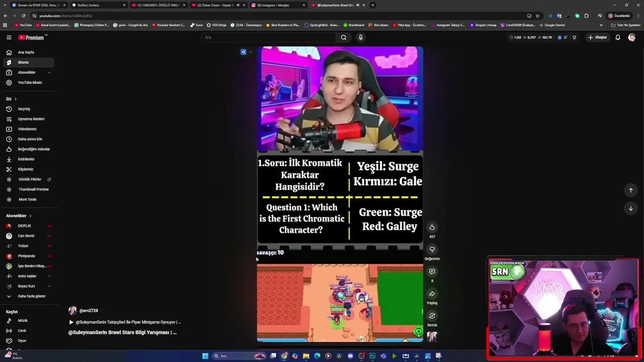Open DIOFLIX subscription channel
This screenshot has height=362, width=644.
(28, 226)
